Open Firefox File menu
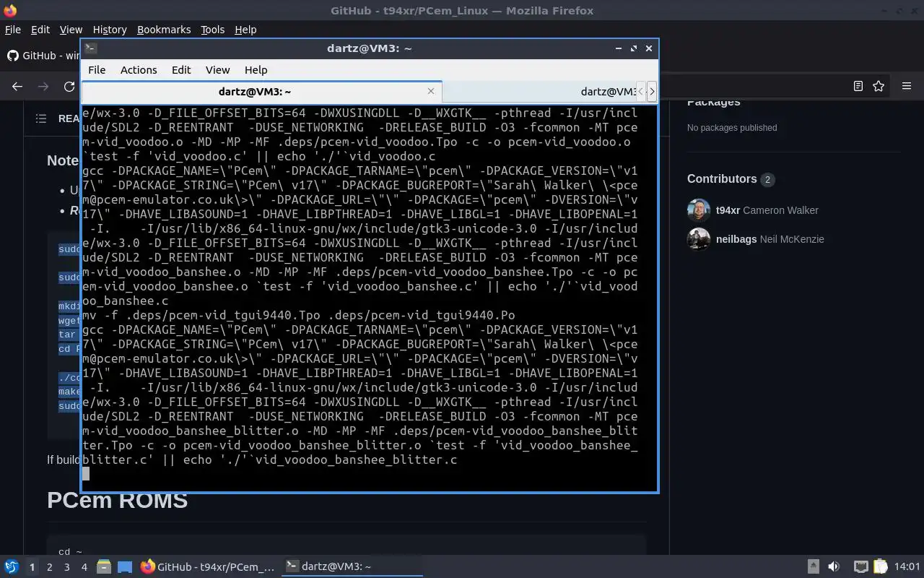This screenshot has height=578, width=924. (x=13, y=30)
